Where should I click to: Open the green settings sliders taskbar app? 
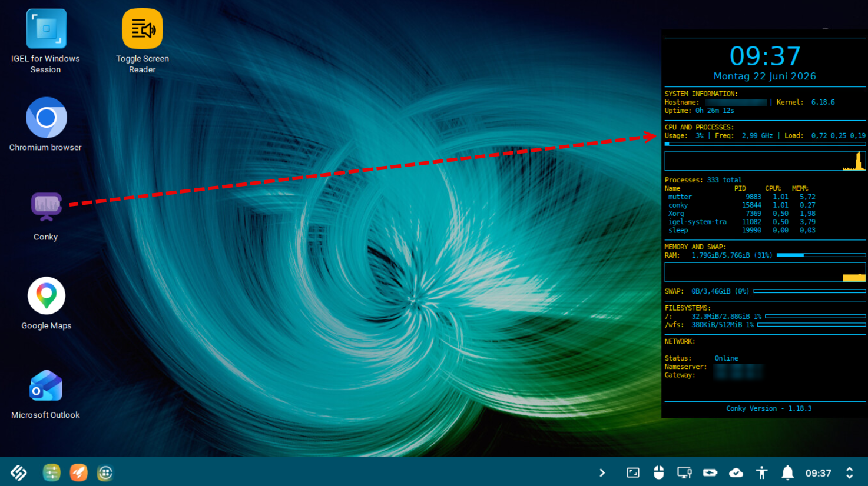(x=52, y=472)
